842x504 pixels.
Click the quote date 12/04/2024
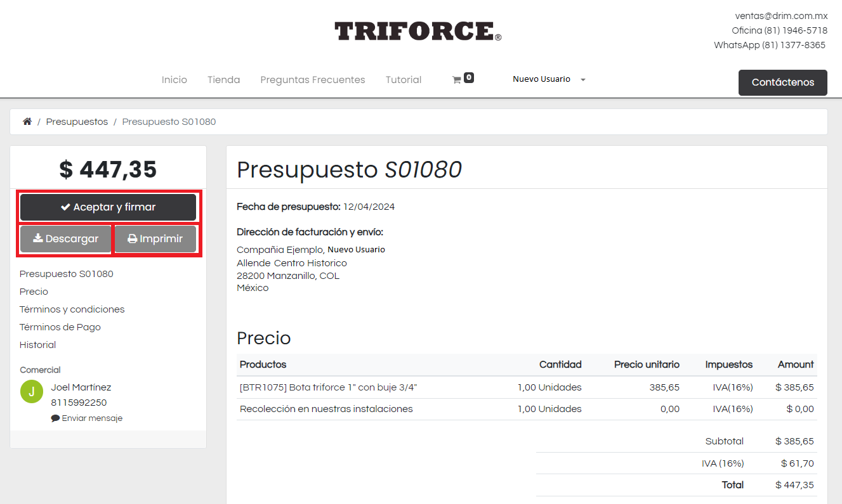click(369, 207)
